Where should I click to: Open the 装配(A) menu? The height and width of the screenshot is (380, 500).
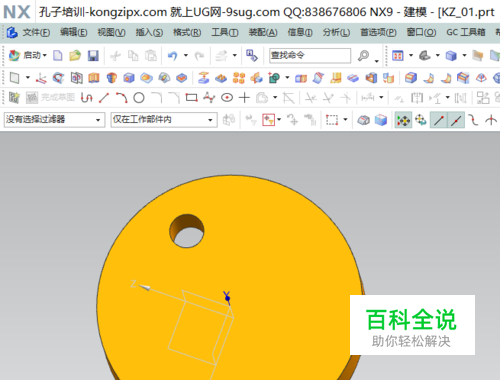tap(263, 33)
